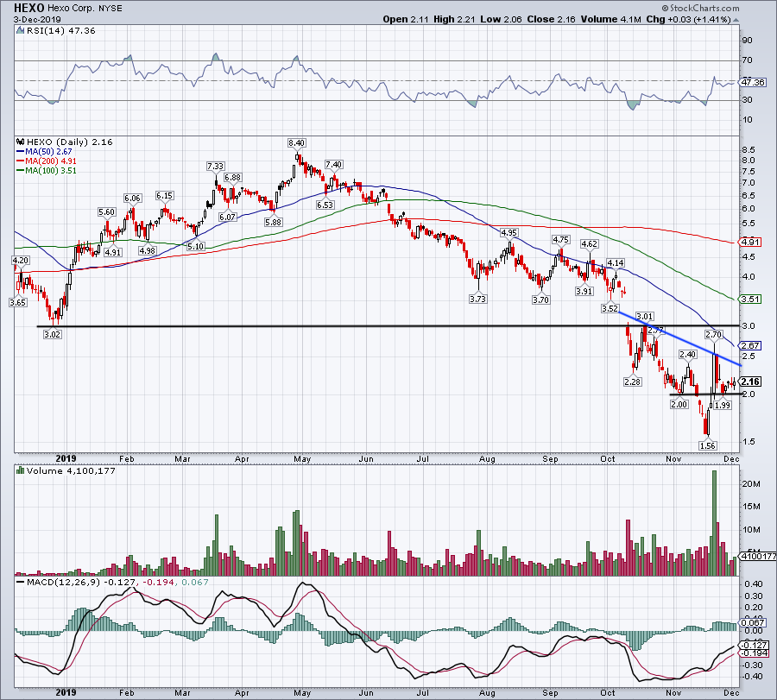Click the 1.99 price label
The width and height of the screenshot is (777, 700).
point(723,405)
